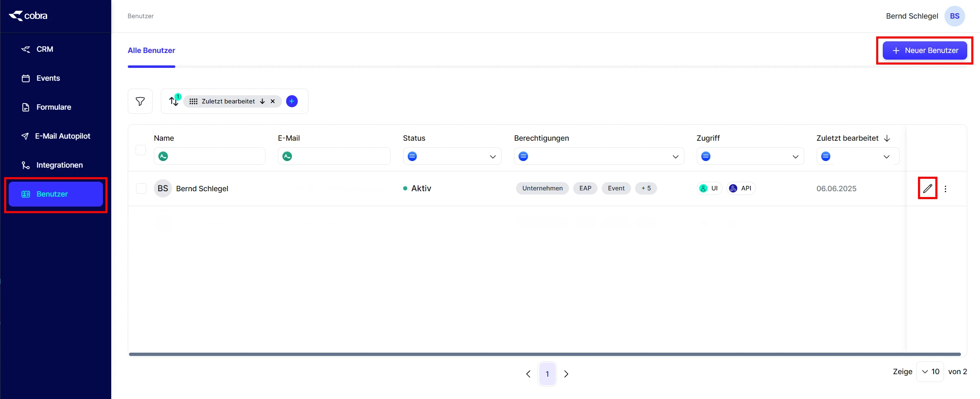Click the sort arrows icon
980x399 pixels.
[x=174, y=101]
